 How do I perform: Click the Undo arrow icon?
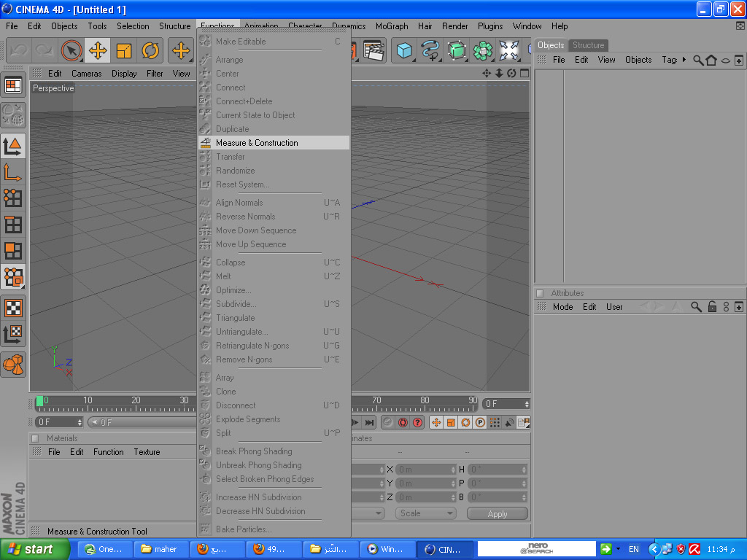click(19, 50)
